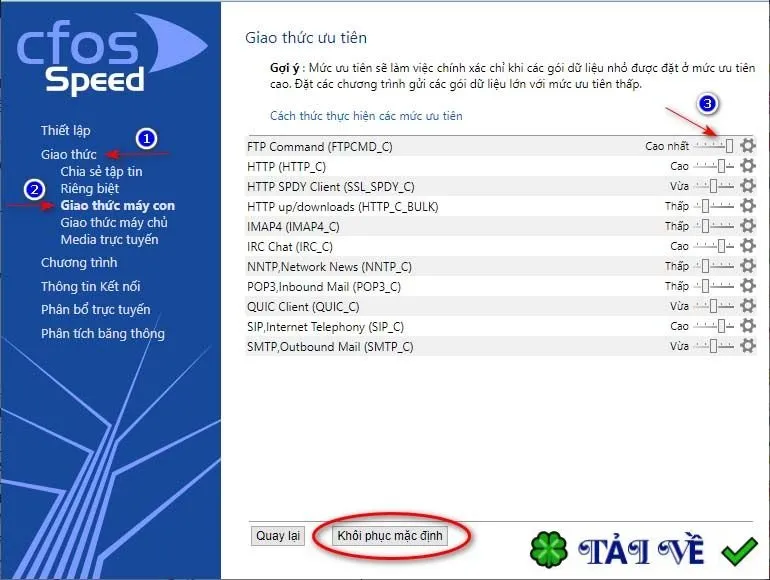Click the Giao thức ưu tiên heading

306,38
